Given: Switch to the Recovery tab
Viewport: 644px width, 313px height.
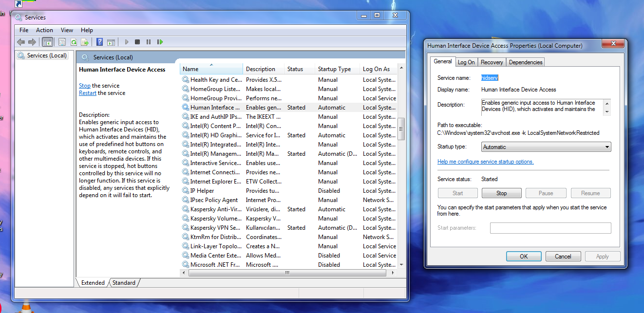Looking at the screenshot, I should tap(492, 62).
